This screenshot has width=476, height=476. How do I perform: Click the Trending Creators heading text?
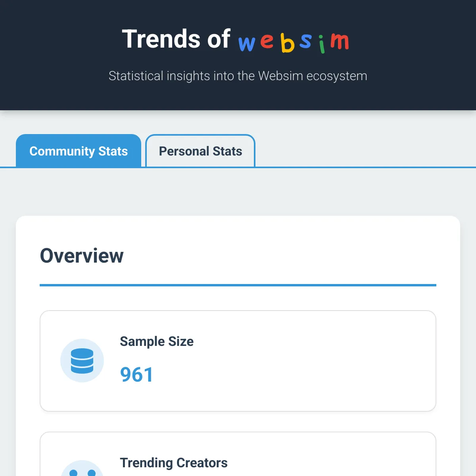point(174,463)
